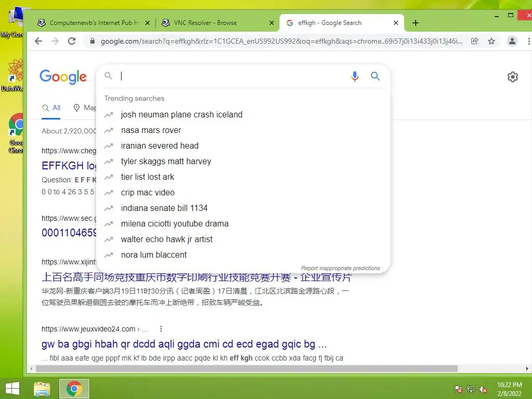Select the All search results tab
This screenshot has height=399, width=532.
click(x=51, y=108)
